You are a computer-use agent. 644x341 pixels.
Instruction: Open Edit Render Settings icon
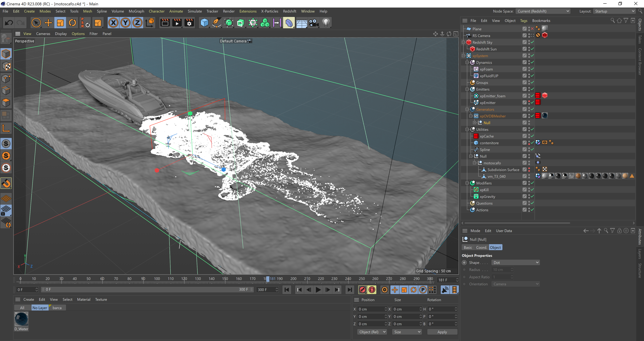coord(189,23)
